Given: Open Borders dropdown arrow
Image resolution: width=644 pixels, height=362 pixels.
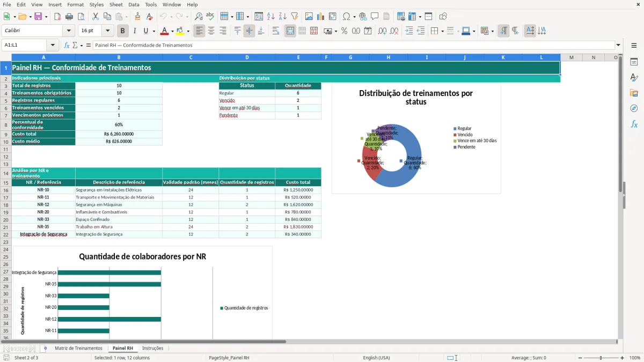Looking at the screenshot, I should (x=443, y=31).
